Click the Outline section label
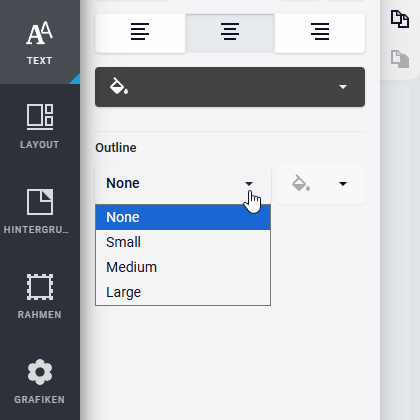This screenshot has height=420, width=420. [116, 148]
